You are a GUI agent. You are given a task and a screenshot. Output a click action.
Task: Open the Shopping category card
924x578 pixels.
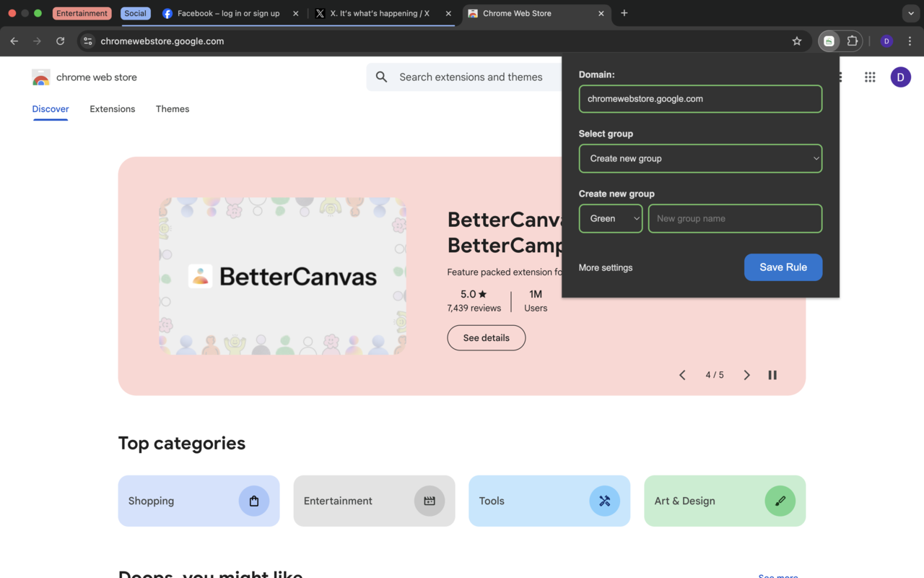click(x=199, y=501)
